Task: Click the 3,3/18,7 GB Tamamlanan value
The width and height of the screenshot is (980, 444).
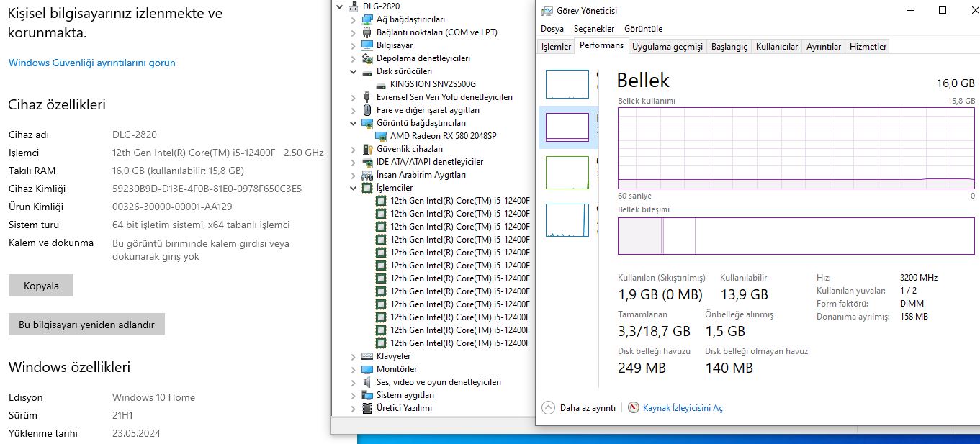Action: tap(655, 331)
